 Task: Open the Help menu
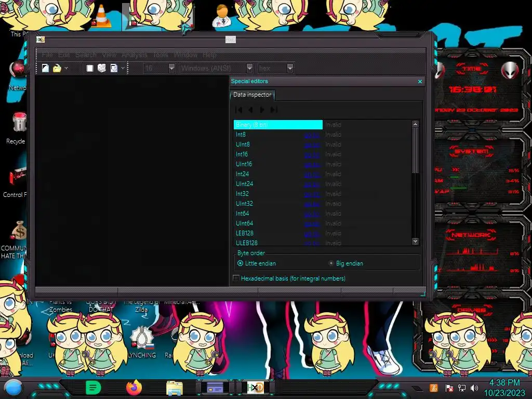pyautogui.click(x=209, y=55)
